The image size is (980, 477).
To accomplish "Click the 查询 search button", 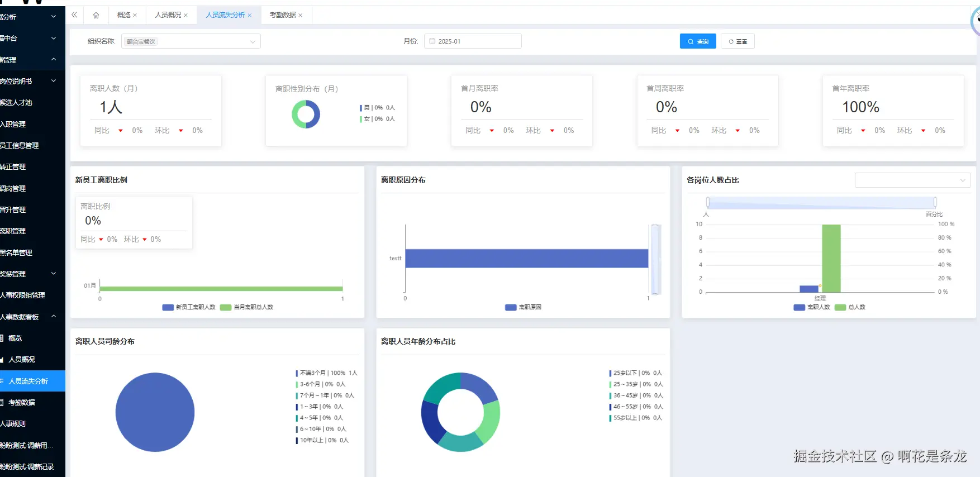I will [x=698, y=41].
